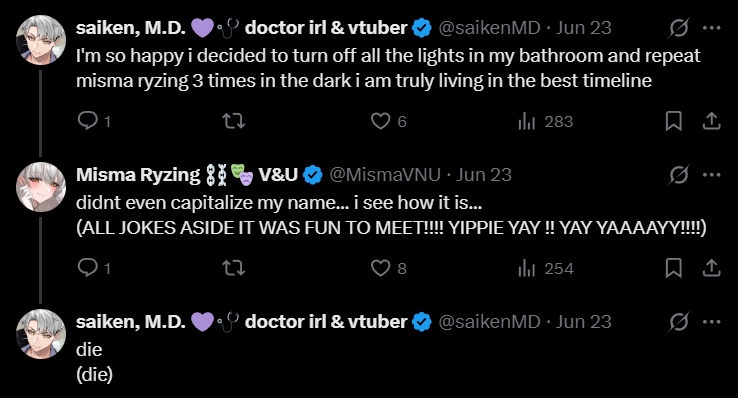Open Misma Ryzing's profile avatar
Screen dimensions: 738x398
click(x=41, y=187)
